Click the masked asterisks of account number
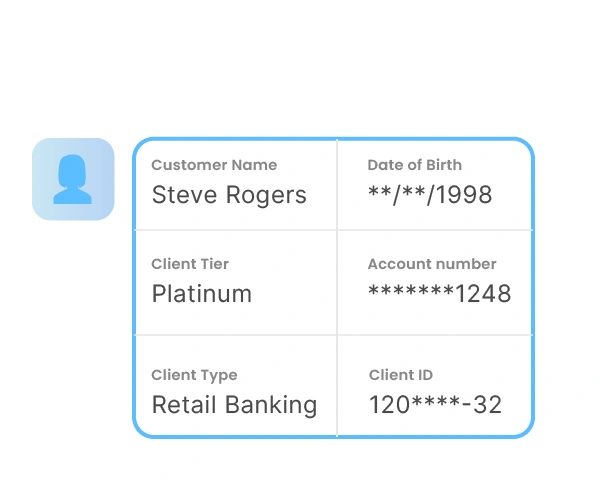The width and height of the screenshot is (600, 501). coord(412,294)
